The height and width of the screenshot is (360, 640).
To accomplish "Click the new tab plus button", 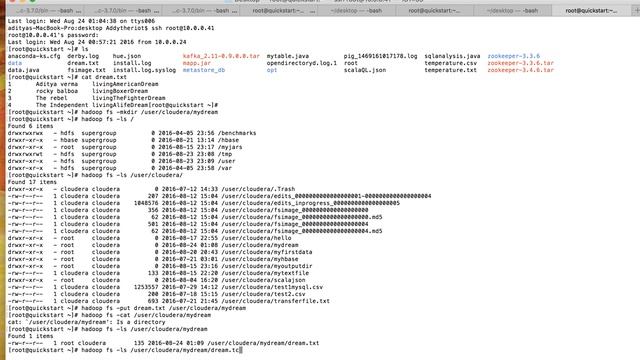I will coord(636,11).
